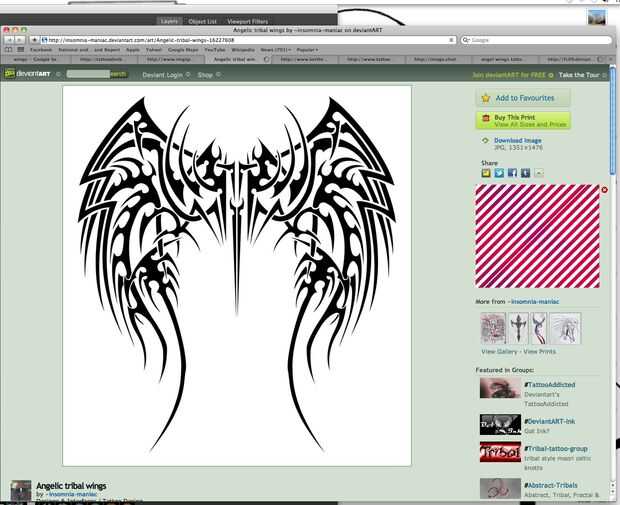Open Top Sites grid icon

click(21, 49)
